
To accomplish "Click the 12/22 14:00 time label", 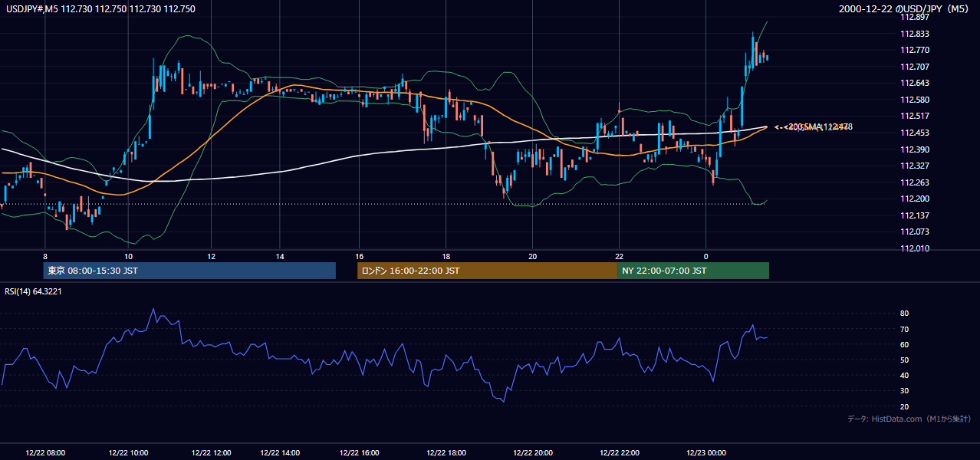I will [280, 452].
